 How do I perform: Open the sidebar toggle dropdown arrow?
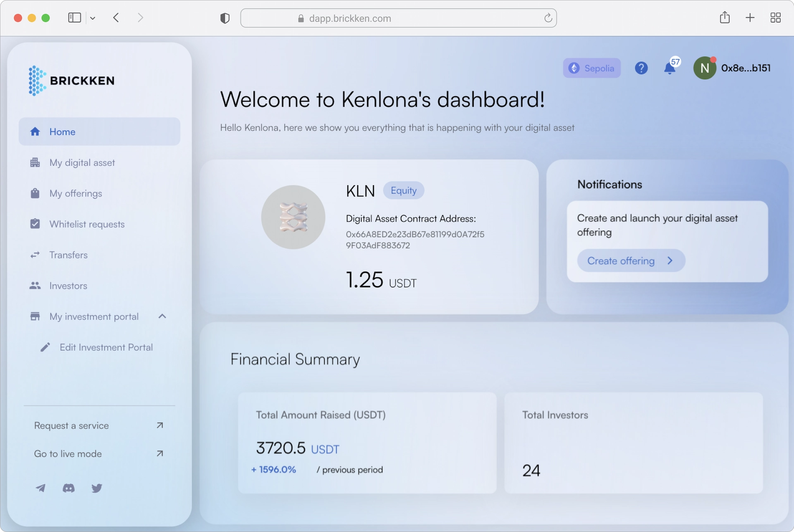[93, 18]
